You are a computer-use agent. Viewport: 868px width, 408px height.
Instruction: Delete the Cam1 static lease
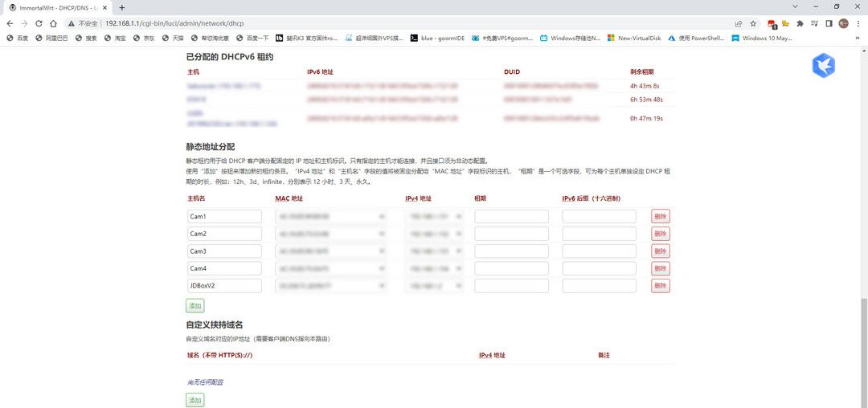click(x=661, y=216)
